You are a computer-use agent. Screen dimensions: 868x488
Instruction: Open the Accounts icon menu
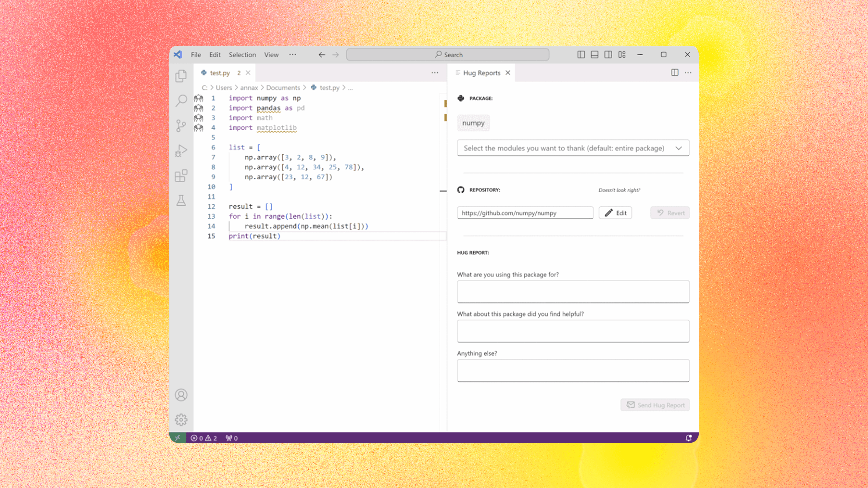181,395
